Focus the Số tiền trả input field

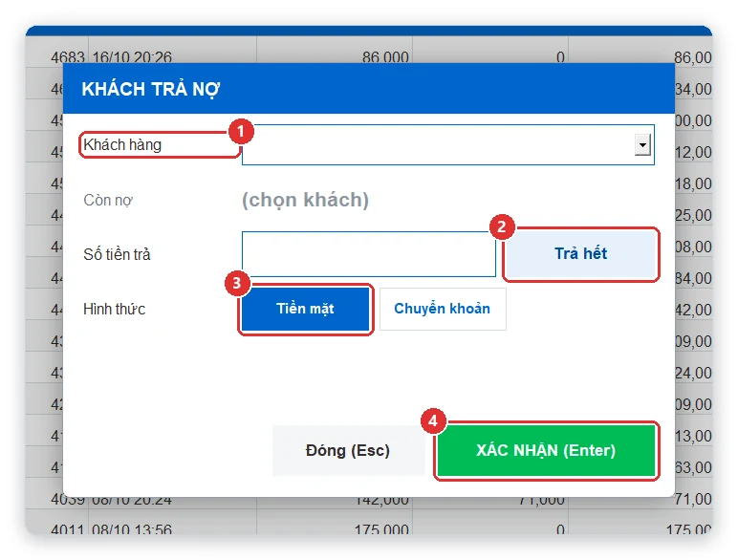coord(369,254)
